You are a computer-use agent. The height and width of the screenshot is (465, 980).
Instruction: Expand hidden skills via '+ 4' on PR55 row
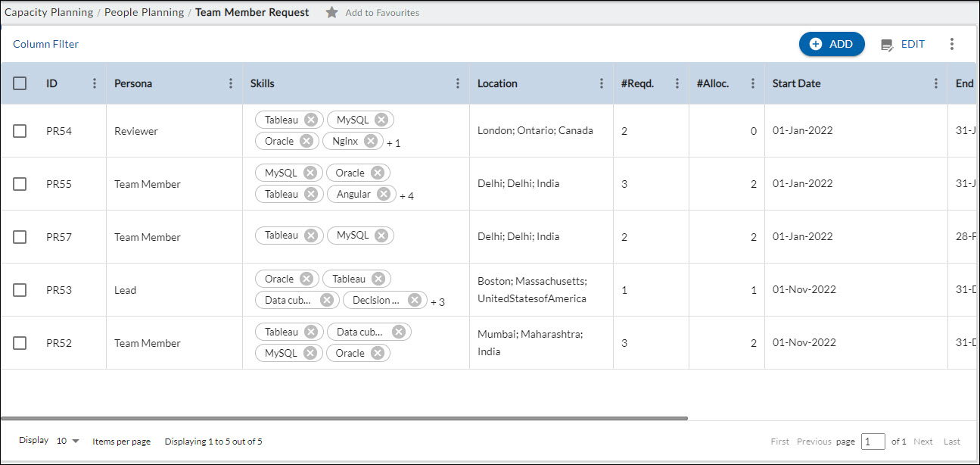tap(406, 195)
